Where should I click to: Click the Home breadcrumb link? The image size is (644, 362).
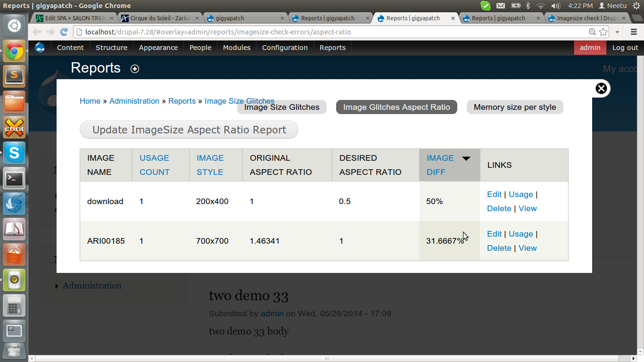[x=90, y=101]
